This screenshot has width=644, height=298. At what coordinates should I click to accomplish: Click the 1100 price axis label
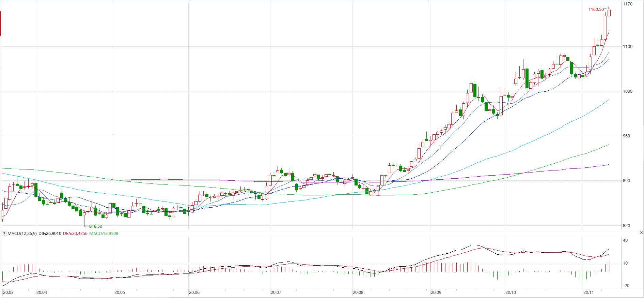tap(627, 47)
